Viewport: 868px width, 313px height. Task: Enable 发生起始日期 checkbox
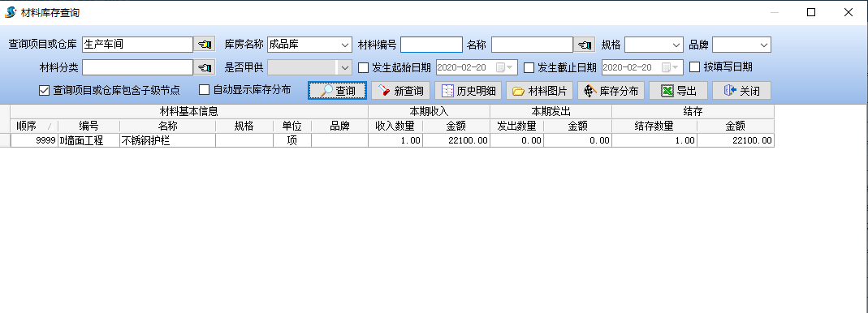pos(363,67)
